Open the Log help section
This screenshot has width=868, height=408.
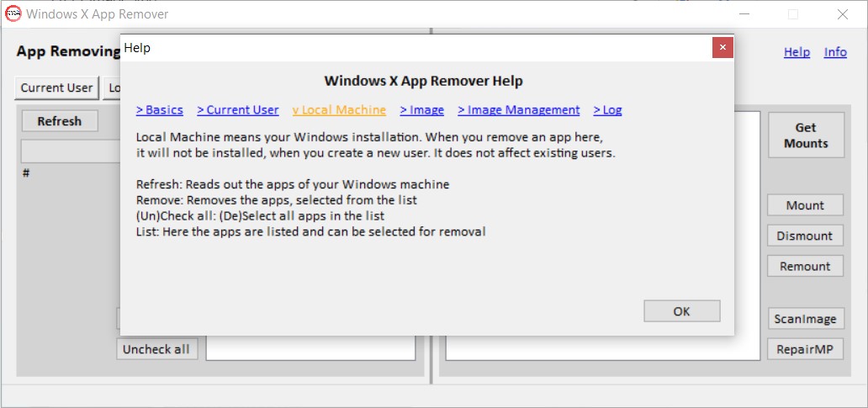pyautogui.click(x=607, y=110)
